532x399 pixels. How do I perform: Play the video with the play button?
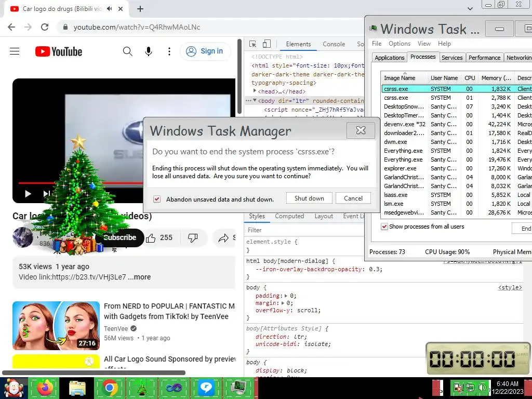tap(28, 194)
